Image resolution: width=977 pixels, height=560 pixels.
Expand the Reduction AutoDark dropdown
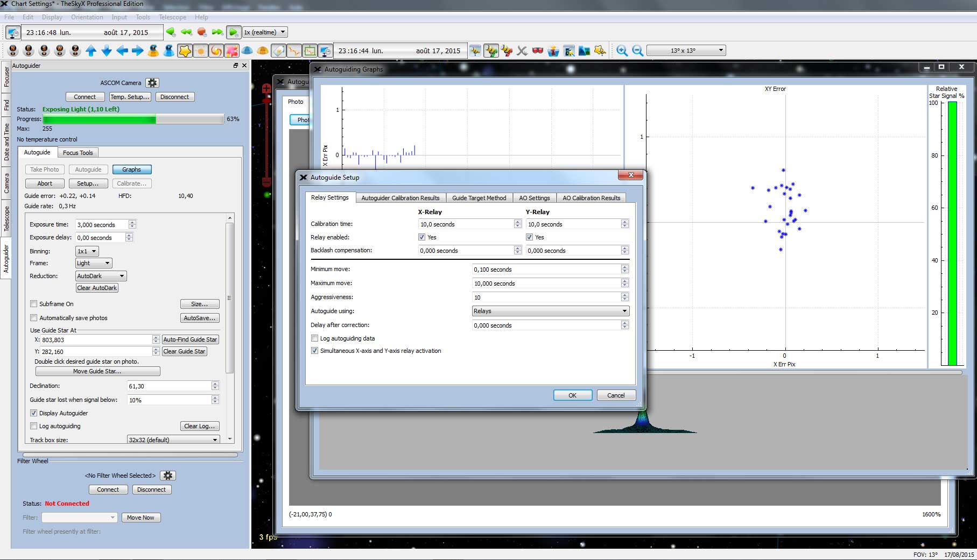click(101, 276)
